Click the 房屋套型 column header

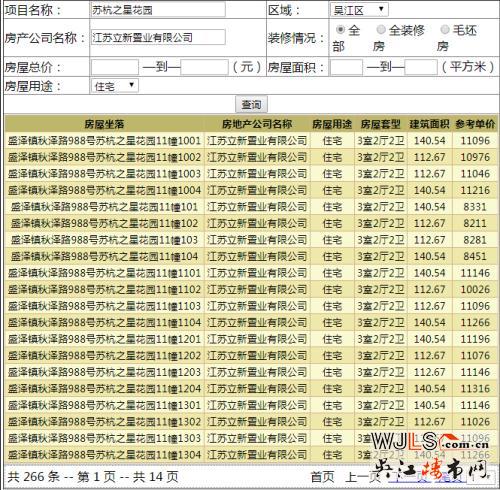(380, 124)
